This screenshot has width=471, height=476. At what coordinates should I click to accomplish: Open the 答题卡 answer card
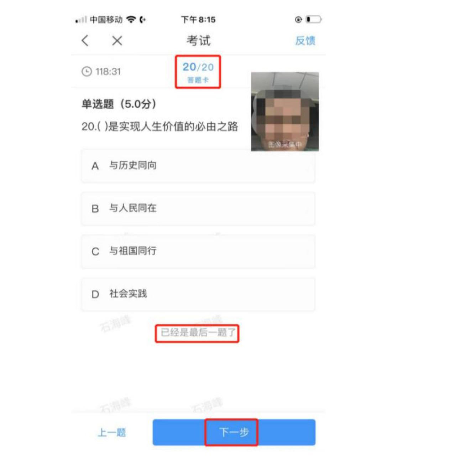[x=198, y=80]
